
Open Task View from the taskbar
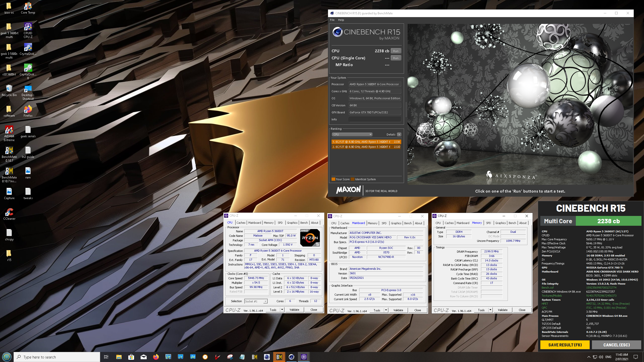click(x=106, y=357)
